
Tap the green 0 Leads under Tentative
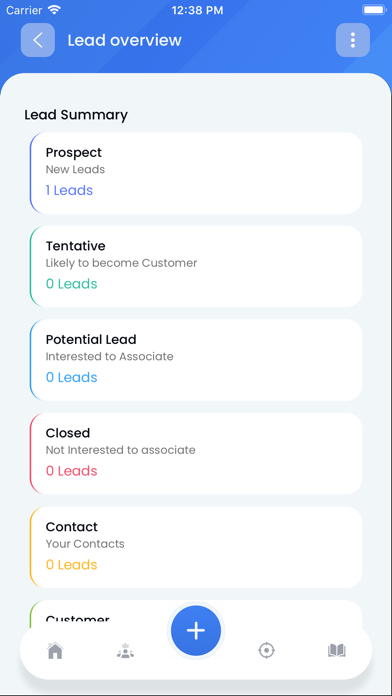71,284
